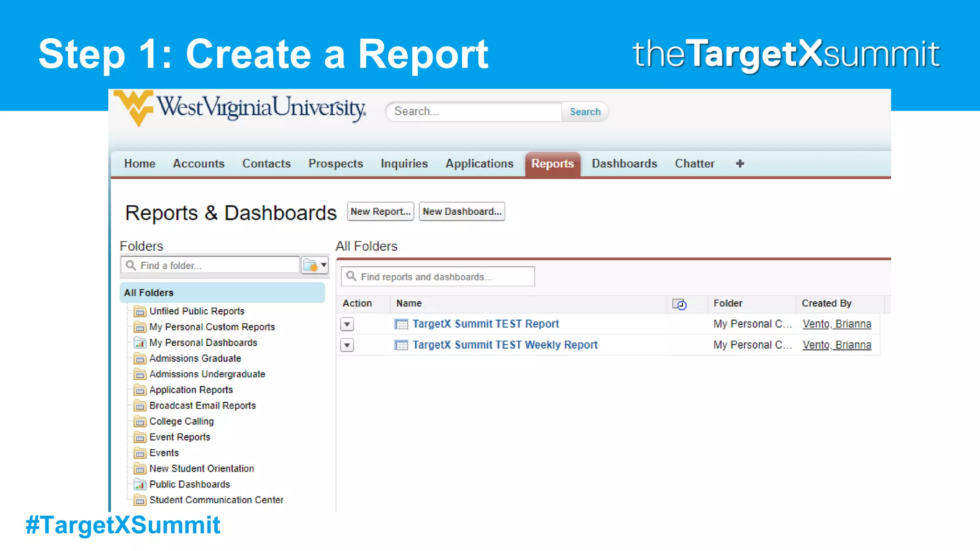Open the Event Reports folder
The image size is (980, 551).
[x=179, y=438]
